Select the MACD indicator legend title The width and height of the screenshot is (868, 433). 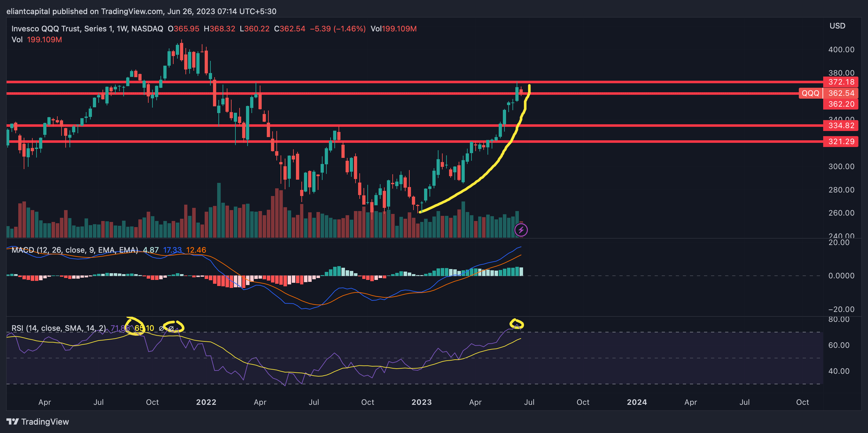click(x=74, y=250)
